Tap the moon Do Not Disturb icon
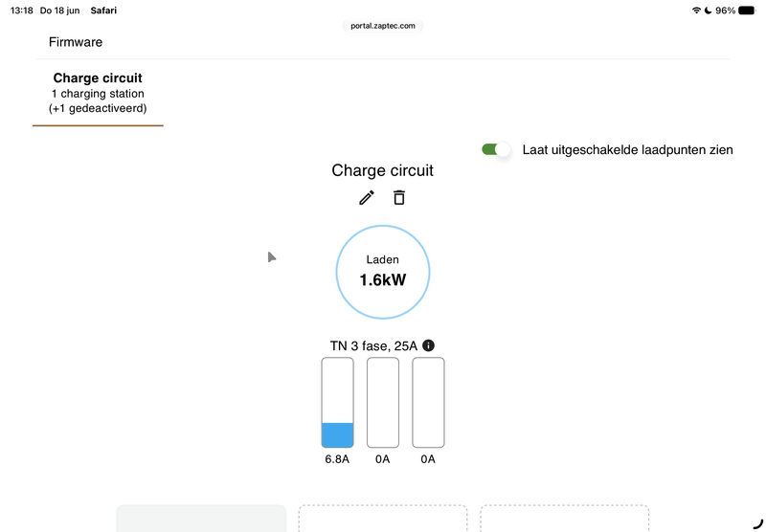 click(708, 11)
